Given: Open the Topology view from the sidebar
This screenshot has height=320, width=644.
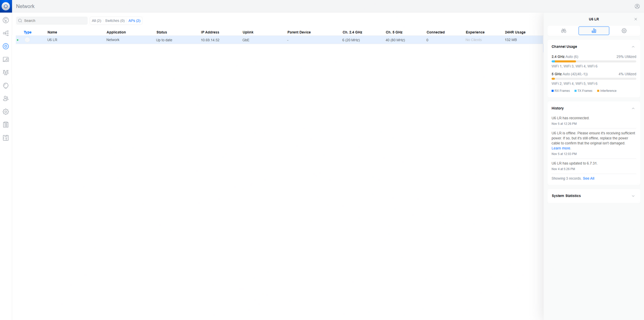Looking at the screenshot, I should (x=6, y=33).
